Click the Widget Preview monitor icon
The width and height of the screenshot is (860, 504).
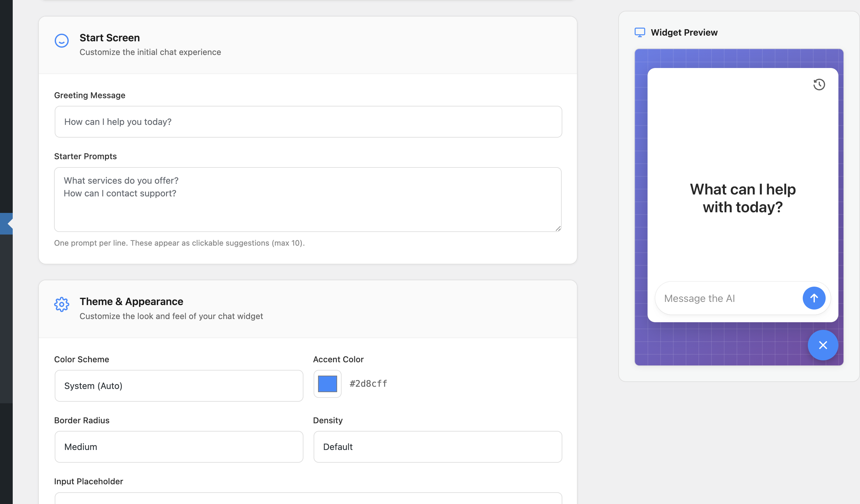(x=640, y=32)
